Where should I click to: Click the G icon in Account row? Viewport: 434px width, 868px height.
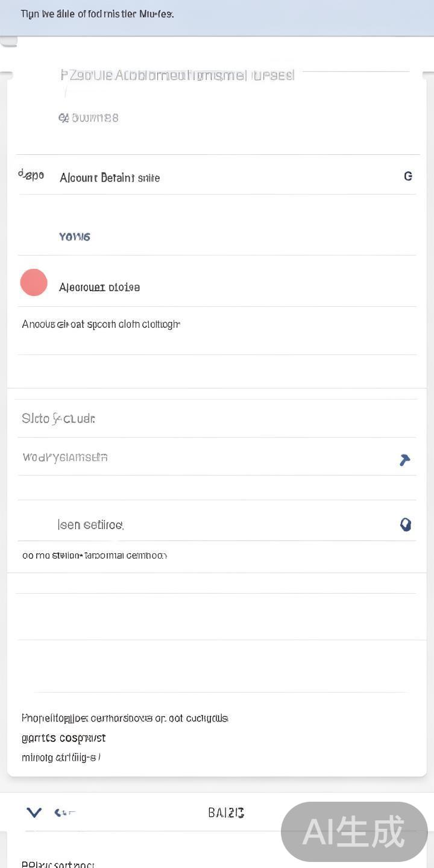tap(408, 176)
